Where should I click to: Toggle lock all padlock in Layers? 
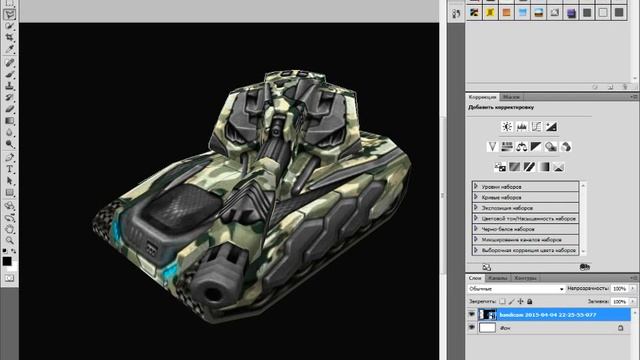(529, 301)
